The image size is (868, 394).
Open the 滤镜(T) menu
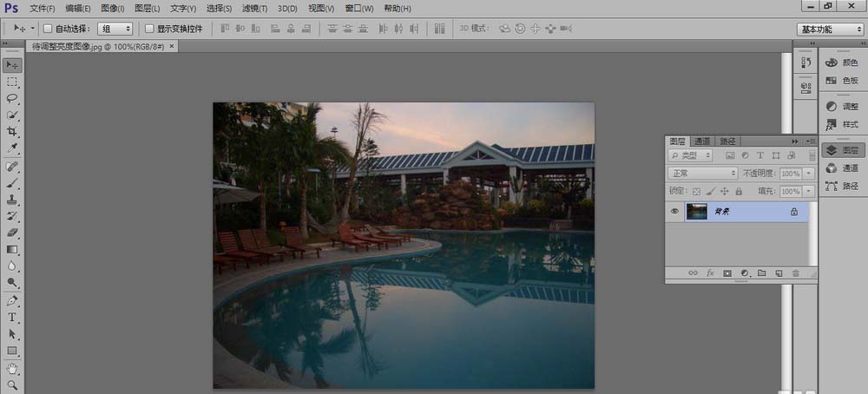pos(256,9)
